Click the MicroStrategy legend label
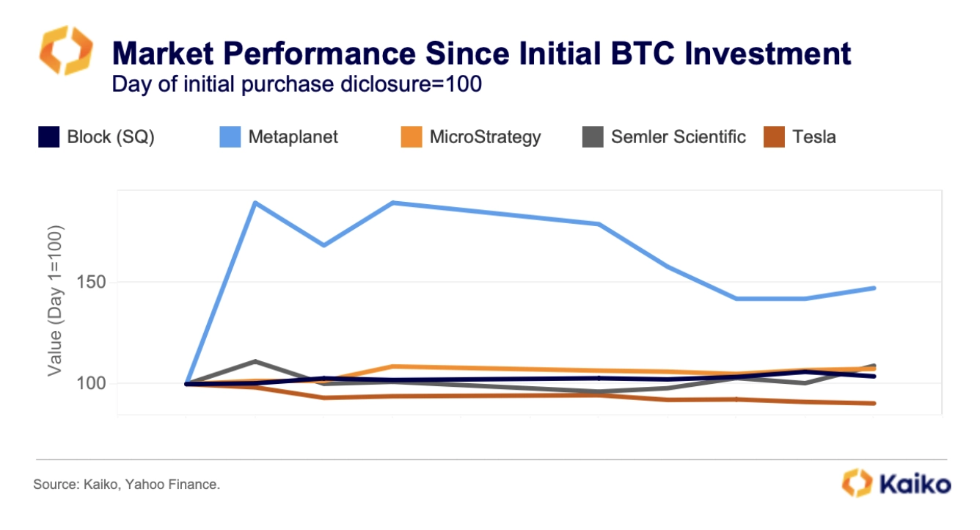The height and width of the screenshot is (530, 980). tap(486, 137)
